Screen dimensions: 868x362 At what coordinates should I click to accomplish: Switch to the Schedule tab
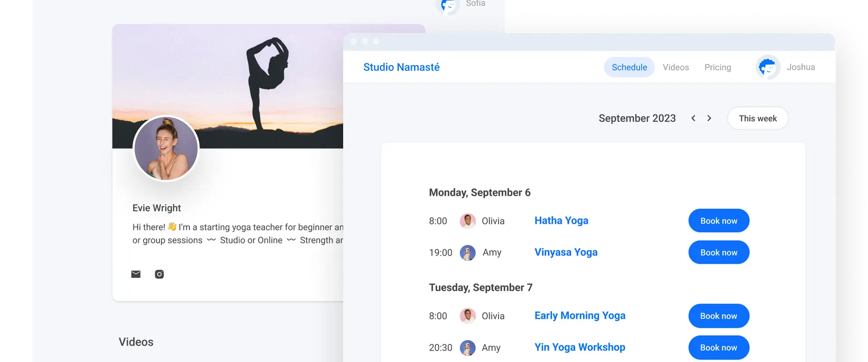tap(629, 67)
